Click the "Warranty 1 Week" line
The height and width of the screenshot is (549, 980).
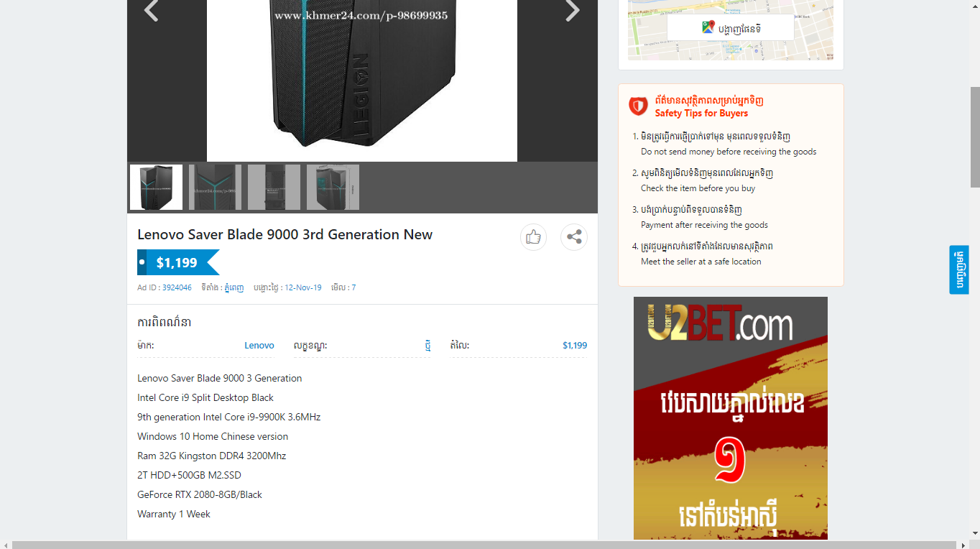point(174,514)
